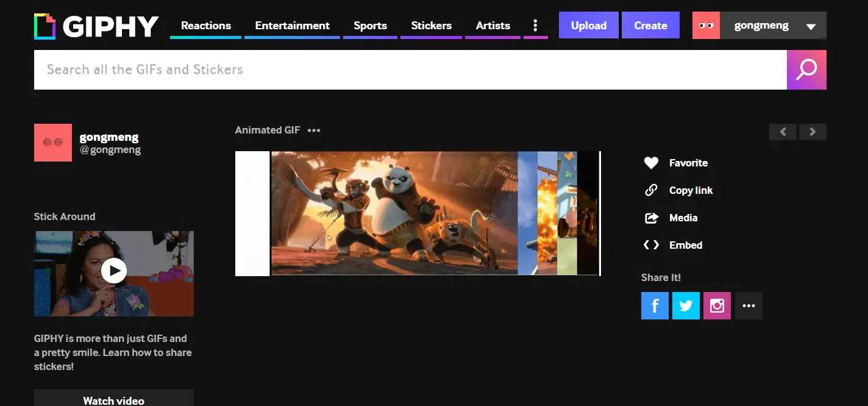Click the Watch video button

click(x=114, y=399)
